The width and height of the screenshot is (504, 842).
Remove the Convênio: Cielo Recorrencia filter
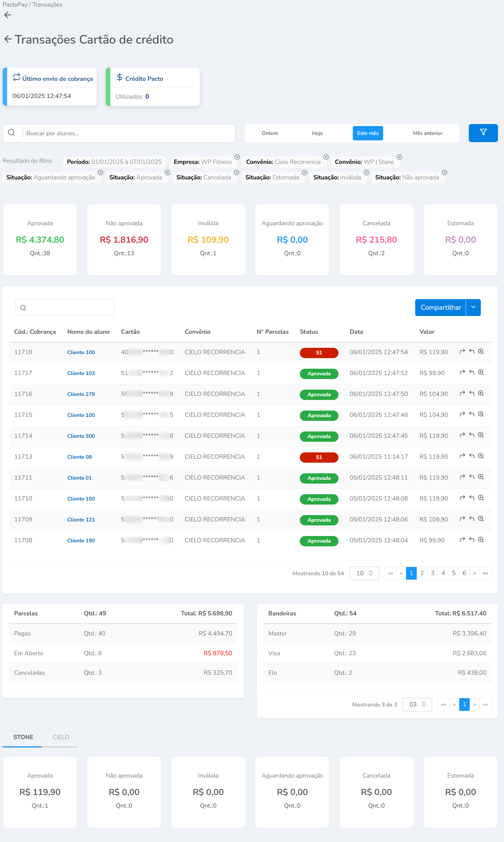(326, 157)
